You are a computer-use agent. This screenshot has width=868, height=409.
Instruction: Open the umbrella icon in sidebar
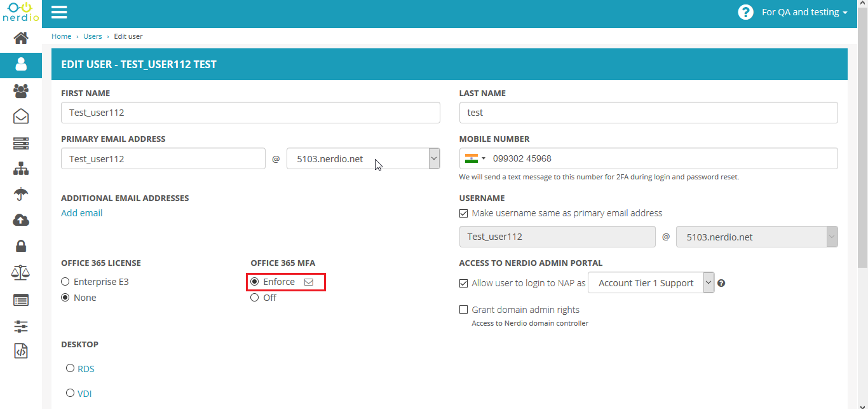tap(21, 194)
